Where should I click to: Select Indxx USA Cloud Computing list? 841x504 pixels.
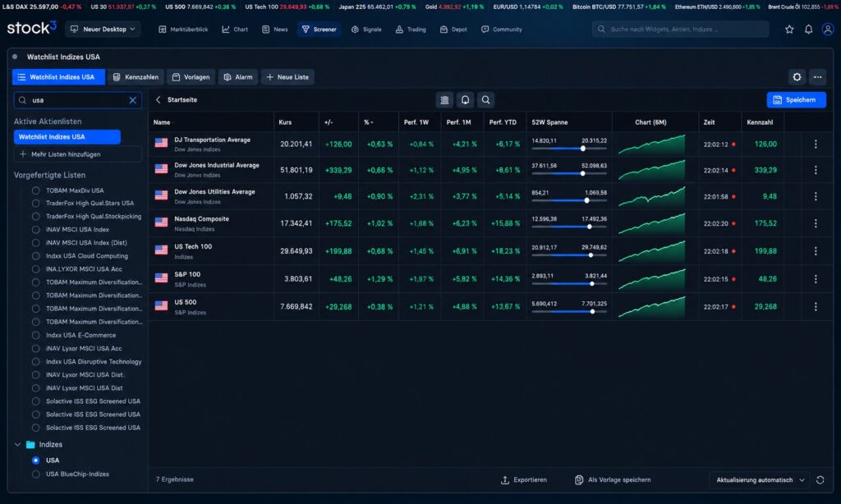coord(35,256)
